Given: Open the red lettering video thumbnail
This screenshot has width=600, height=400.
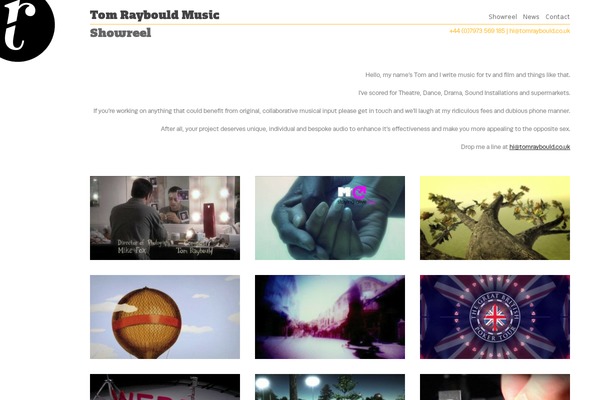Looking at the screenshot, I should pyautogui.click(x=165, y=387).
